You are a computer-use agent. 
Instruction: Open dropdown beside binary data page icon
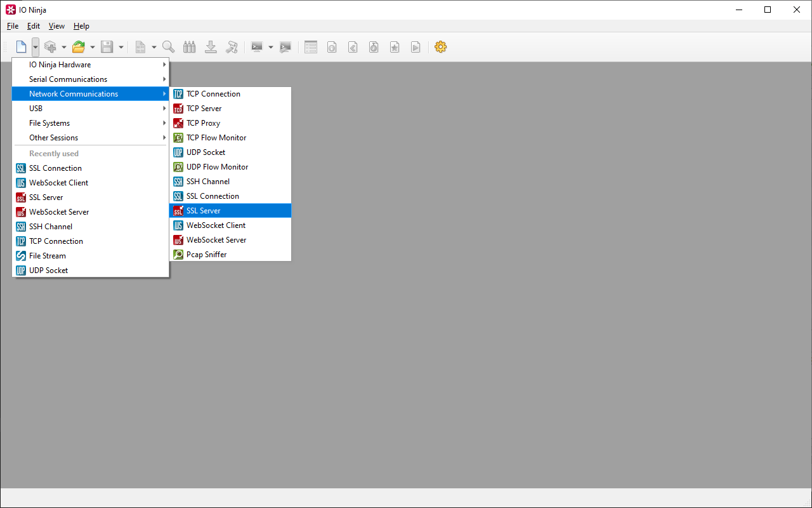click(154, 47)
